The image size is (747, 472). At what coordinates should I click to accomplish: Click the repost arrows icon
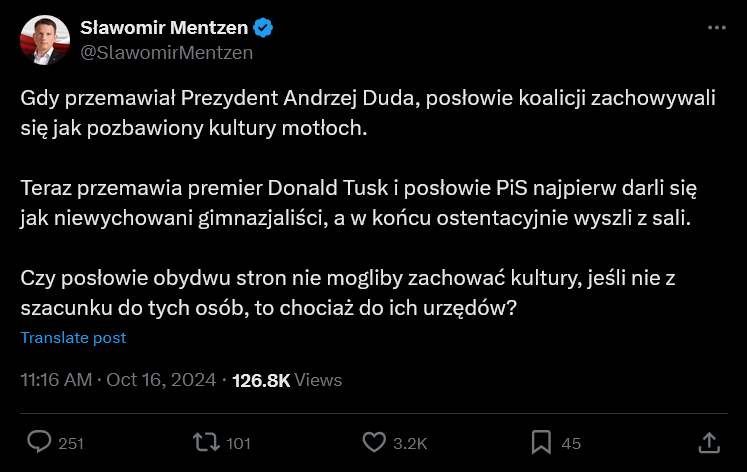coord(205,442)
